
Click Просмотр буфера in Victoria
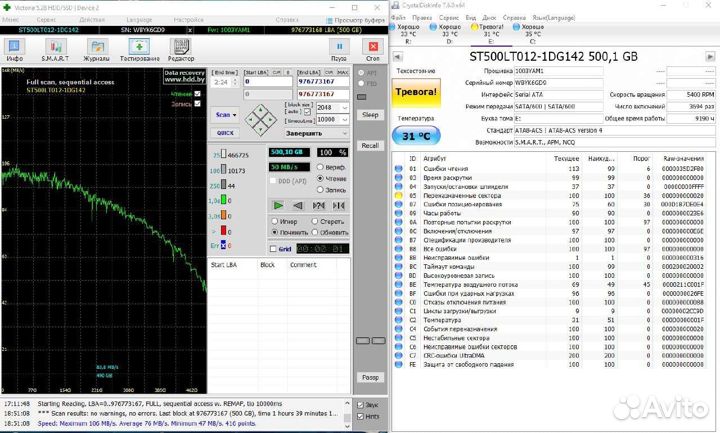point(355,20)
